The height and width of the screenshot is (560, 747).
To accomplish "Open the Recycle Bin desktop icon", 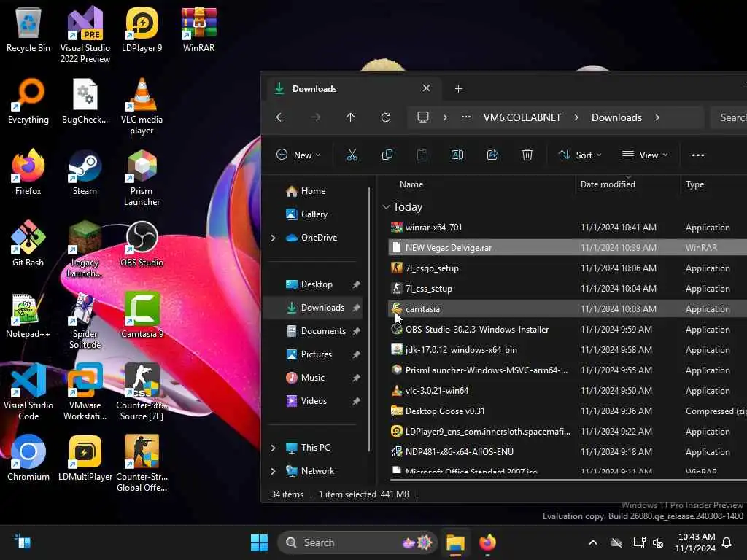I will point(28,29).
